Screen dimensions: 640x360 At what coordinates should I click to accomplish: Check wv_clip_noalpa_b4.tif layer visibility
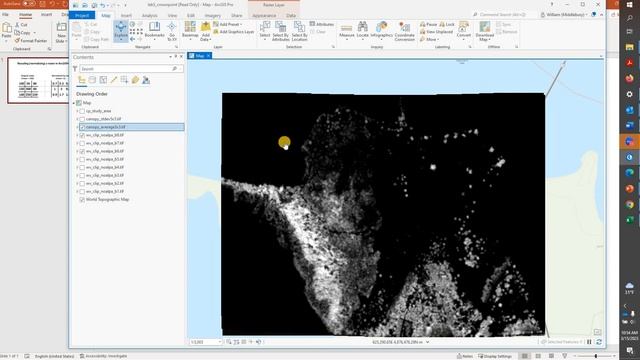(82, 167)
